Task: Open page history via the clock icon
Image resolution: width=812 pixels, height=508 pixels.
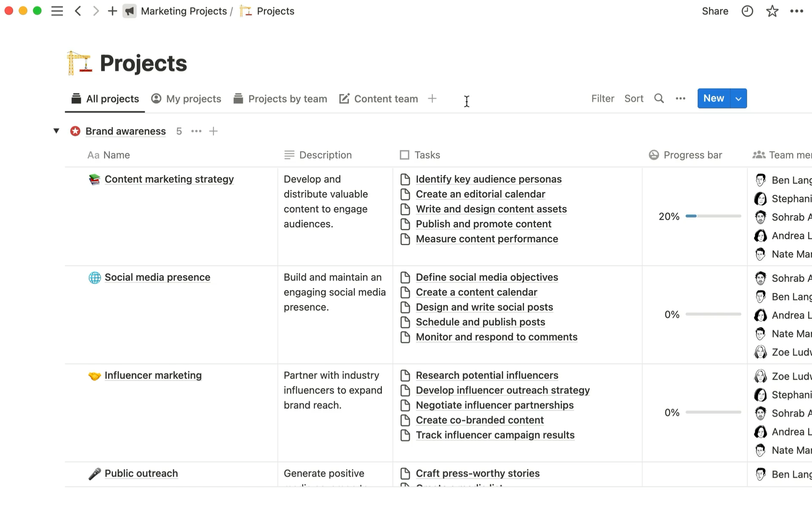Action: [747, 11]
